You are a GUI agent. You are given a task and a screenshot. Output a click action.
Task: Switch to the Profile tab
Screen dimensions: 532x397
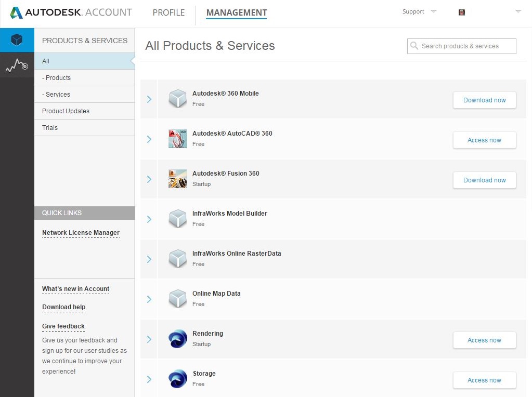click(x=168, y=12)
